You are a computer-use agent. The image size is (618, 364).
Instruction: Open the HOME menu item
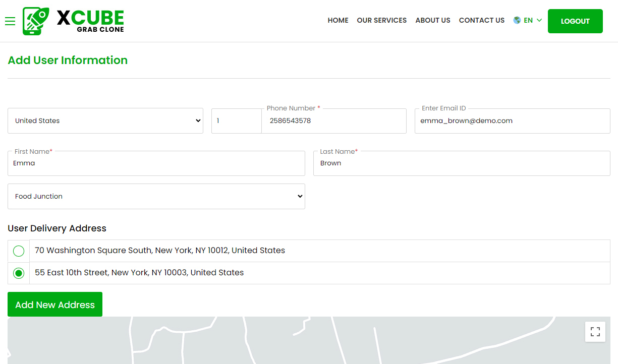click(x=338, y=21)
